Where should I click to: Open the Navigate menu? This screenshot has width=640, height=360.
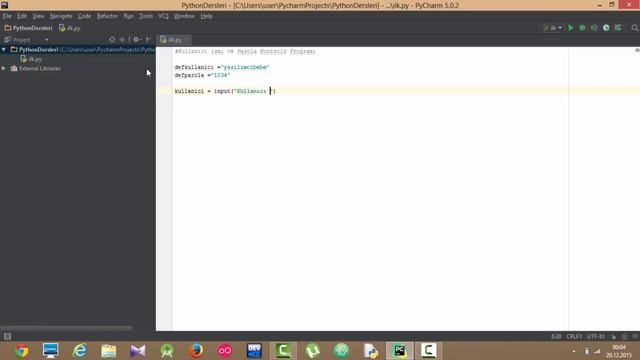coord(61,16)
